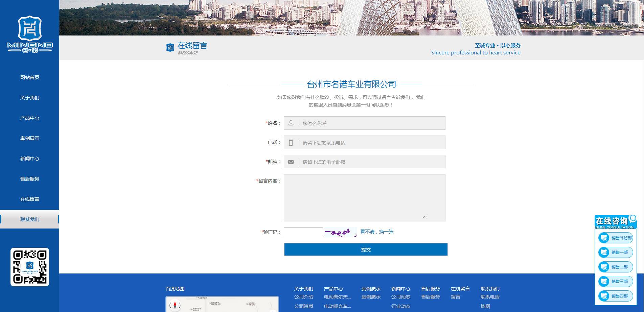644x312 pixels.
Task: Click the 留言内容 message textarea
Action: (364, 198)
